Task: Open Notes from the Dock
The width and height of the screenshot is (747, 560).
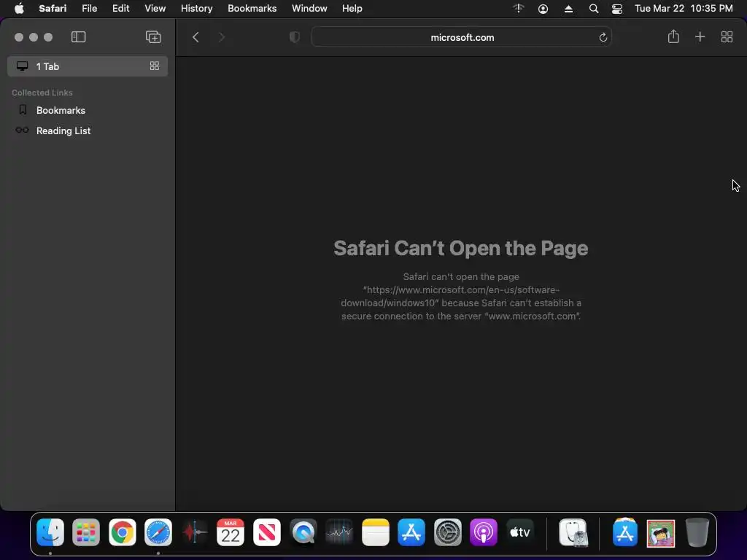Action: click(x=376, y=532)
